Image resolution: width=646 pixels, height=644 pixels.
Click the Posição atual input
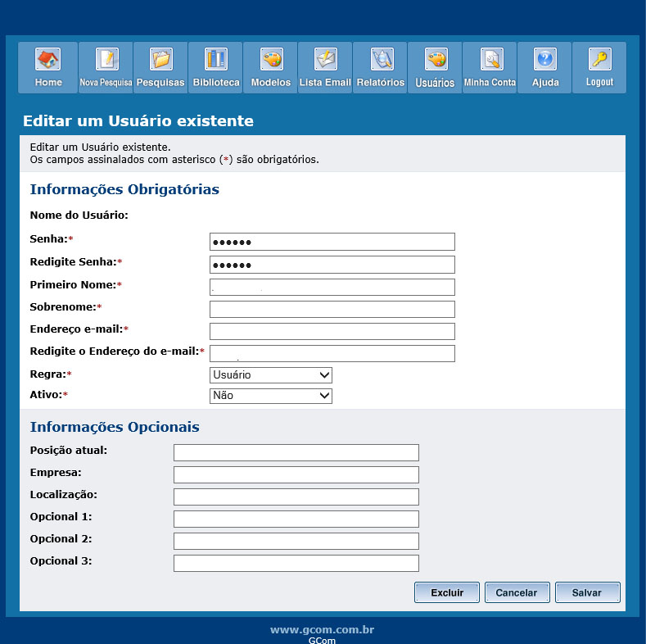296,453
